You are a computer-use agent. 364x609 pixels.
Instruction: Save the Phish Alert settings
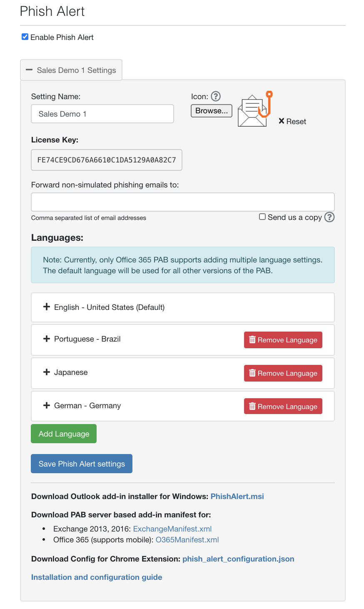81,463
